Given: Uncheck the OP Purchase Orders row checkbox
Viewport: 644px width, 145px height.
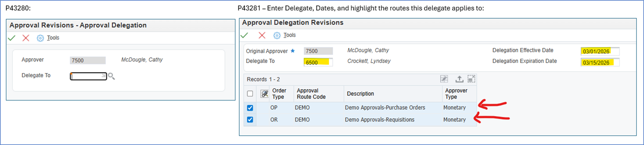Looking at the screenshot, I should click(250, 108).
